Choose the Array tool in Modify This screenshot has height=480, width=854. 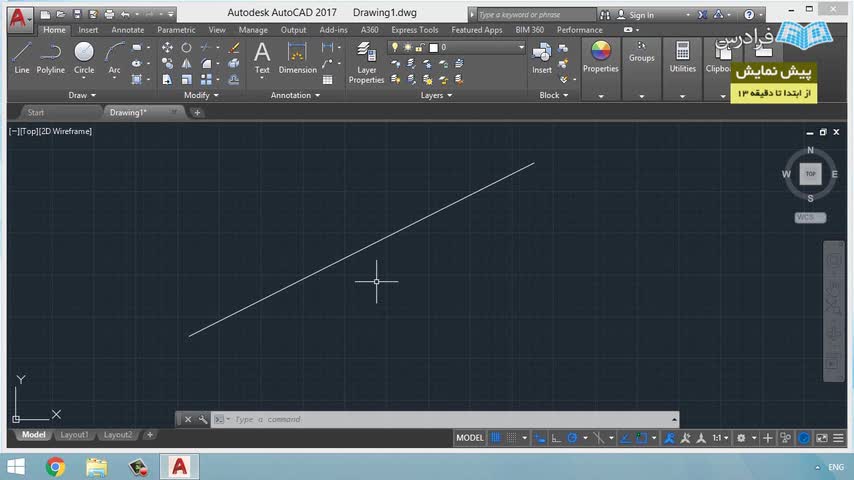(206, 80)
